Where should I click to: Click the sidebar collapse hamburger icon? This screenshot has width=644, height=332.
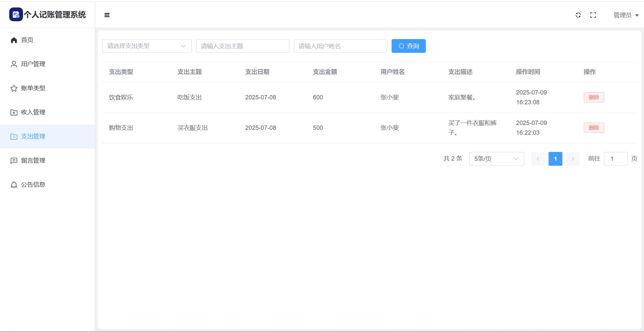107,15
